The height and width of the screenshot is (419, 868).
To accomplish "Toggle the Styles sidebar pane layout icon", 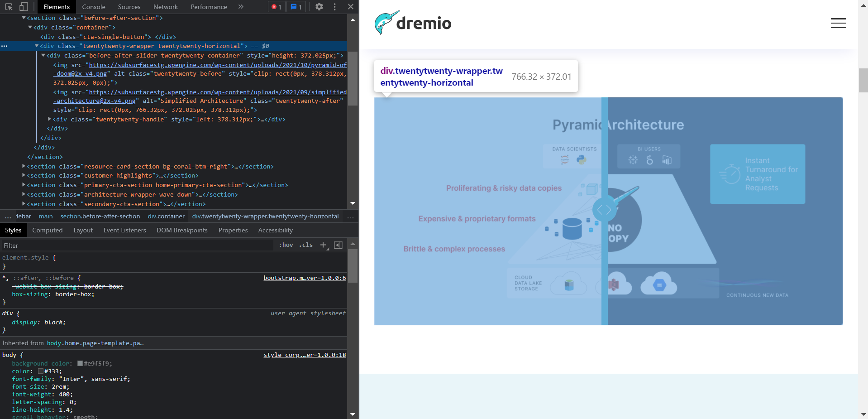I will pyautogui.click(x=338, y=245).
